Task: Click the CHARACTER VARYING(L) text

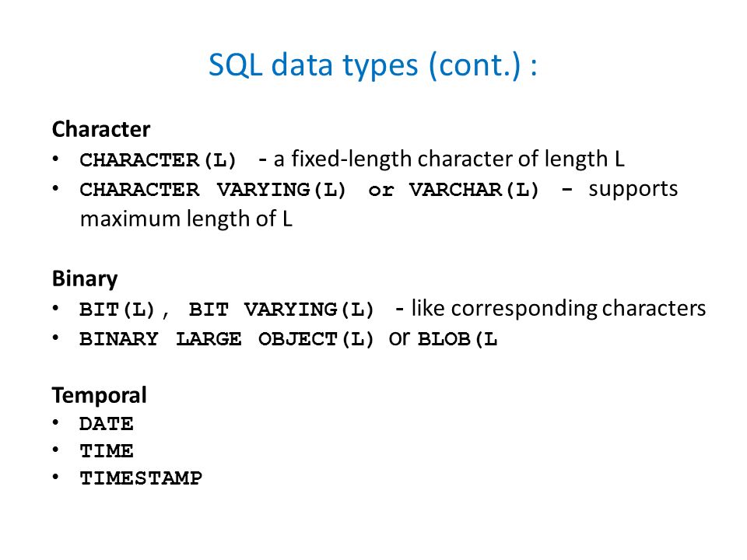Action: tap(212, 190)
